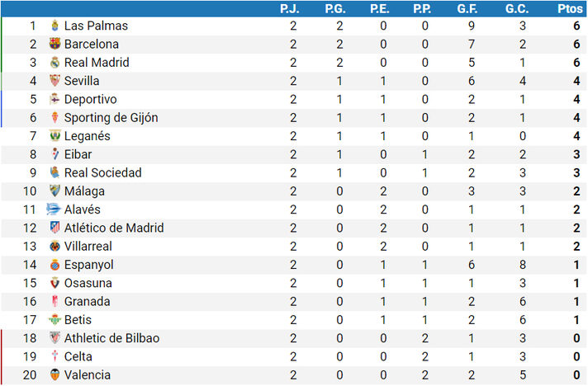This screenshot has height=386, width=588.
Task: Open the Real Sociedad team name
Action: click(x=102, y=172)
